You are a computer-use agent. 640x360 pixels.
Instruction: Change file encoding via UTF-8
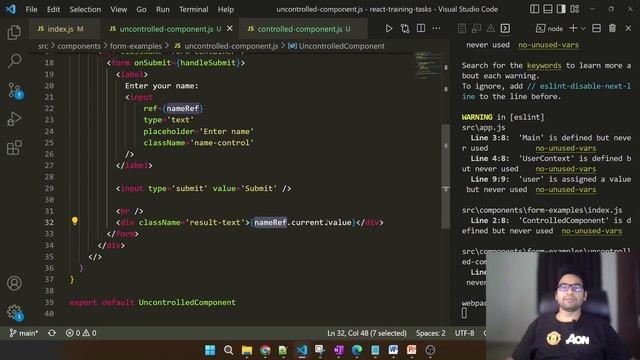coord(464,333)
